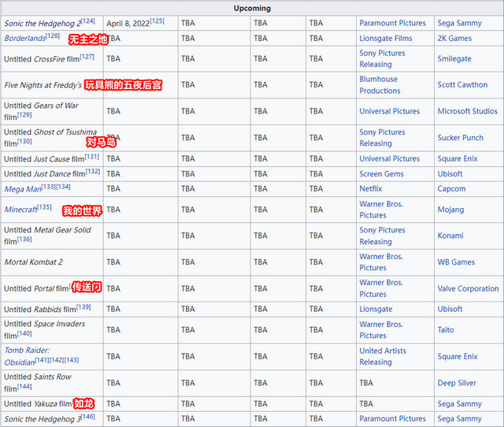Open citation 144 after Saints Row film
The image size is (504, 427).
pos(24,387)
